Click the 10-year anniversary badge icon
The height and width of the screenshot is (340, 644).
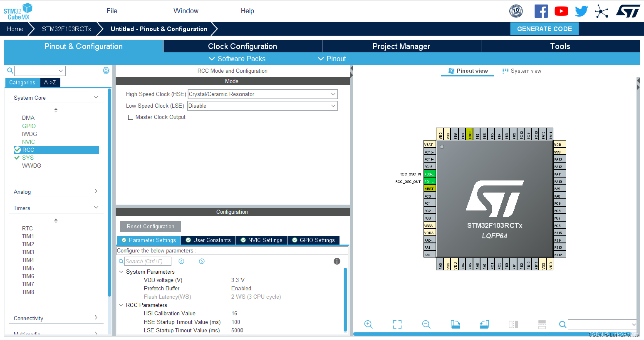pos(516,11)
